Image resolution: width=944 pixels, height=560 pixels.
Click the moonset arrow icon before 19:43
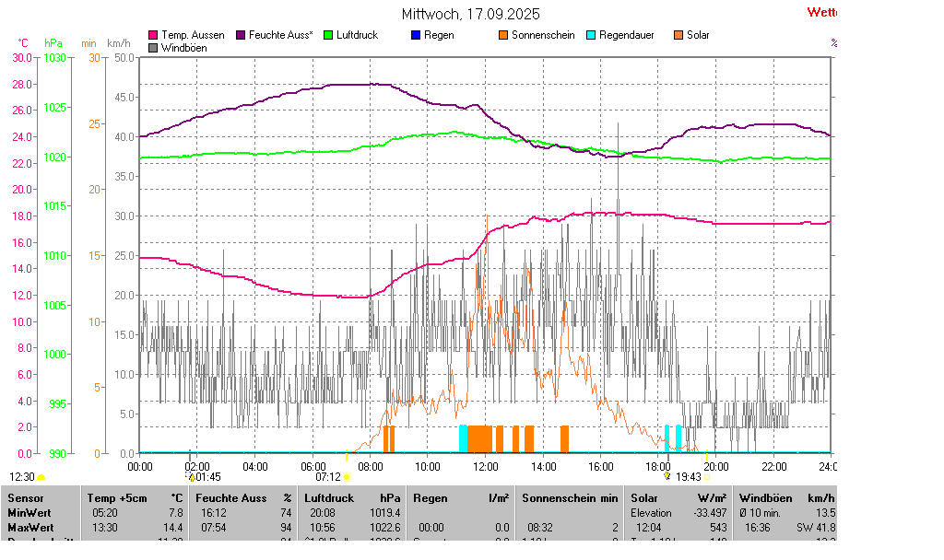tap(667, 476)
